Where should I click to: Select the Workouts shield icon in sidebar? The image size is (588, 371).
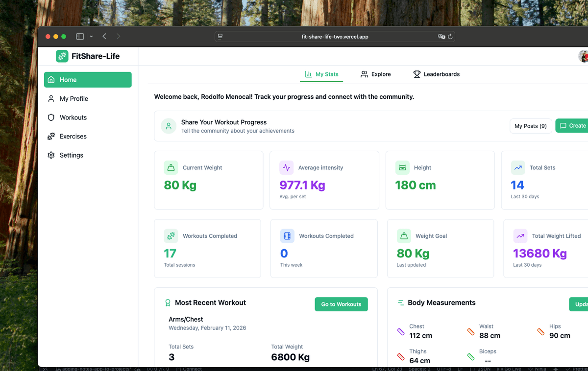tap(51, 117)
